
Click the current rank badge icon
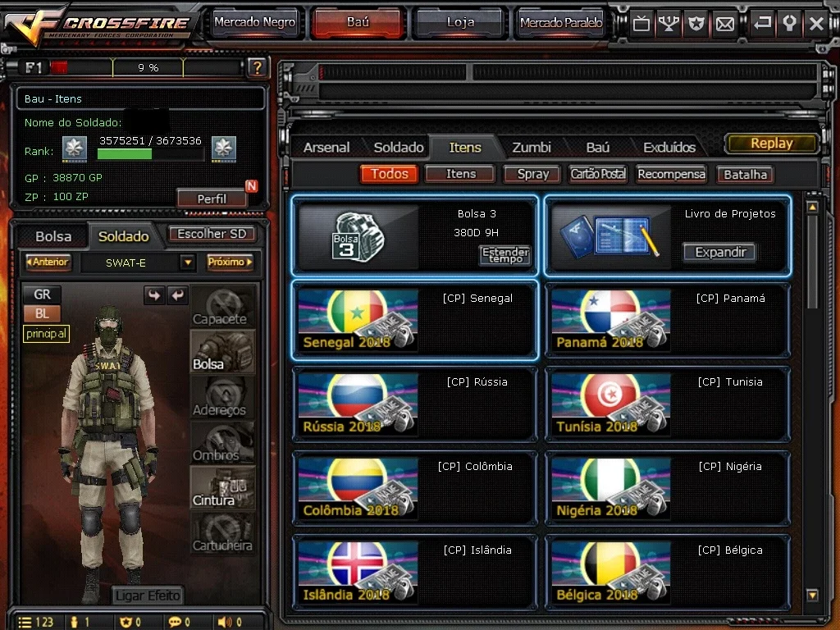coord(75,148)
